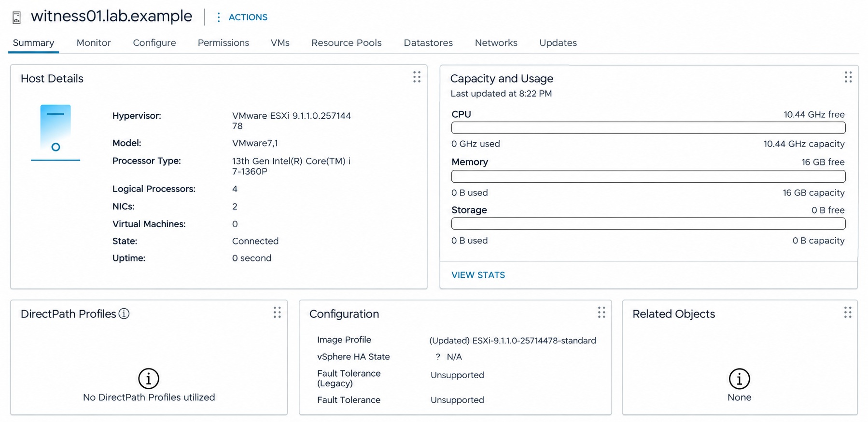868x422 pixels.
Task: Click the Host Details card drag handle
Action: click(x=417, y=77)
